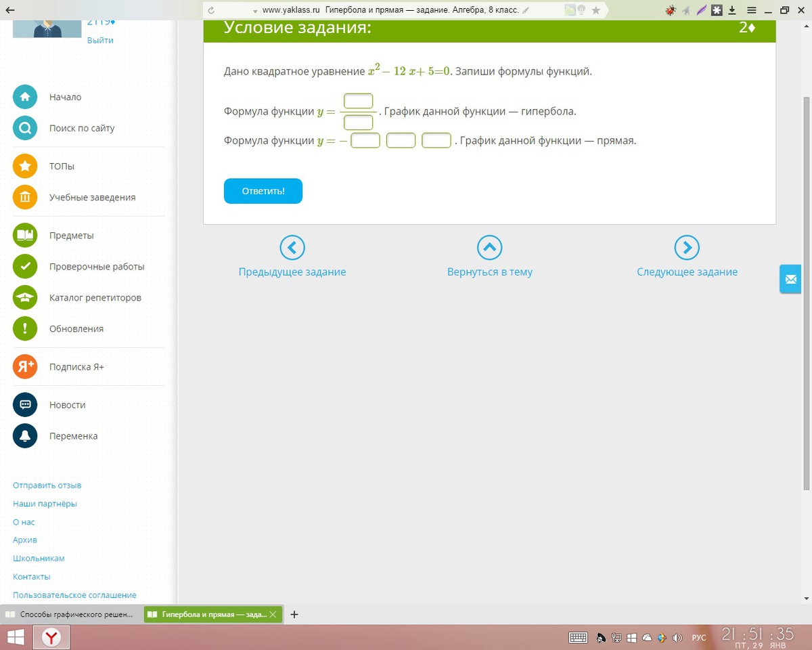This screenshot has width=812, height=650.
Task: Click the fraction numerator input box
Action: (x=359, y=101)
